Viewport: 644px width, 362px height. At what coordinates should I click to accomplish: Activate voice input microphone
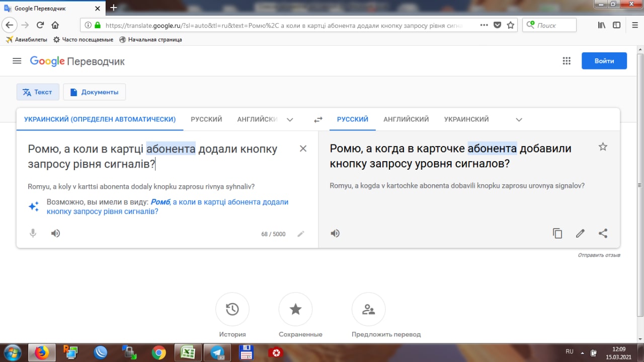point(33,233)
